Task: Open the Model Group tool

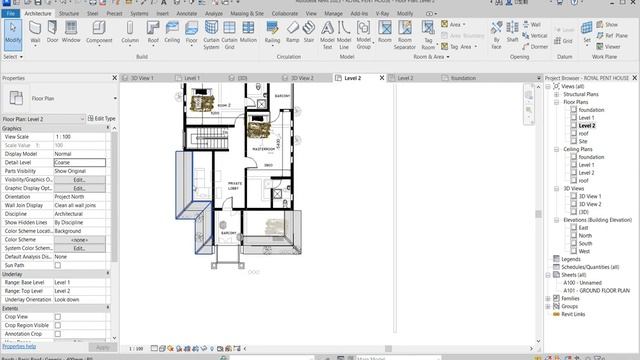Action: (363, 35)
